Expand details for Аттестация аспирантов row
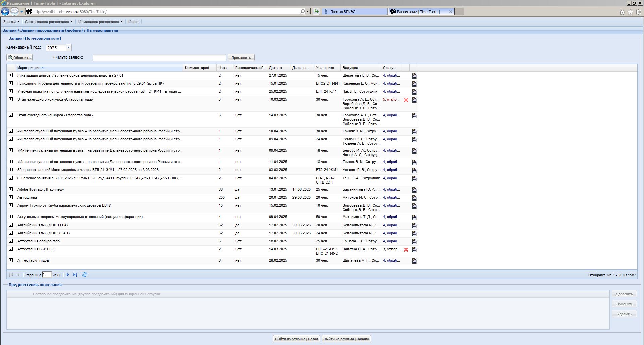 11,241
